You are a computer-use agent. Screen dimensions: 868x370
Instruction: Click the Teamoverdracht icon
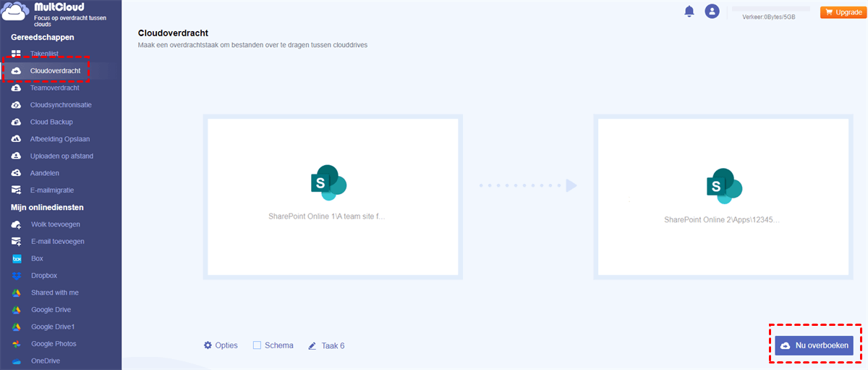[16, 88]
